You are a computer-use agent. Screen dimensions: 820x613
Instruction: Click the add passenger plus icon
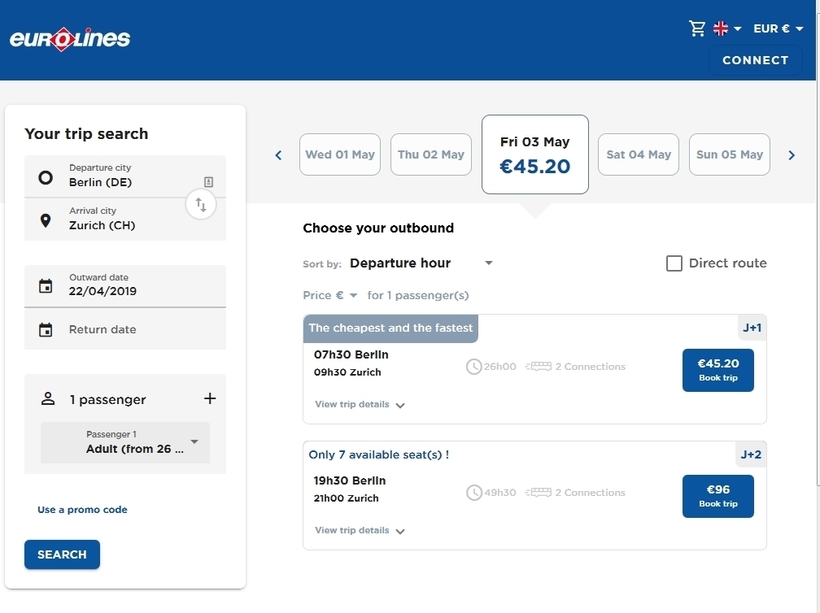pos(210,398)
